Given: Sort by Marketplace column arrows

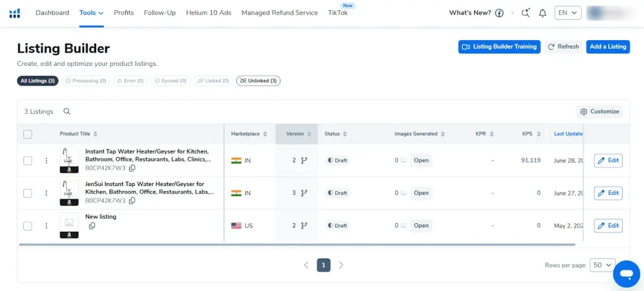Looking at the screenshot, I should (265, 134).
